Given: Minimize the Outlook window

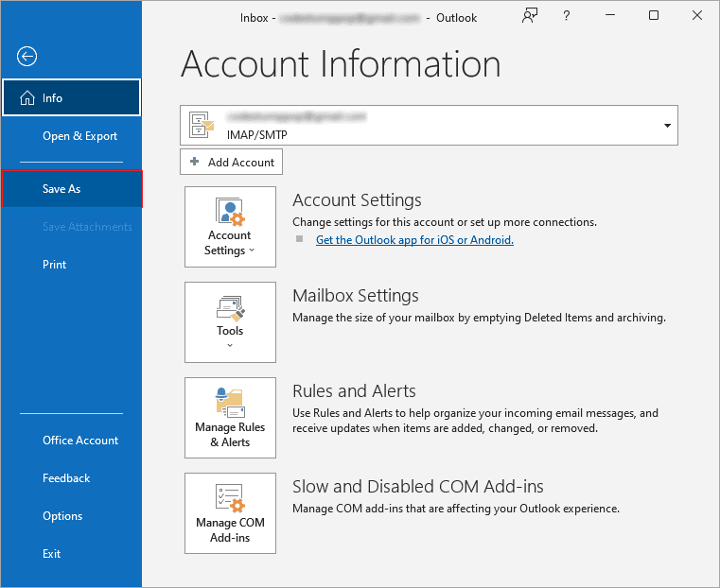Looking at the screenshot, I should [610, 15].
